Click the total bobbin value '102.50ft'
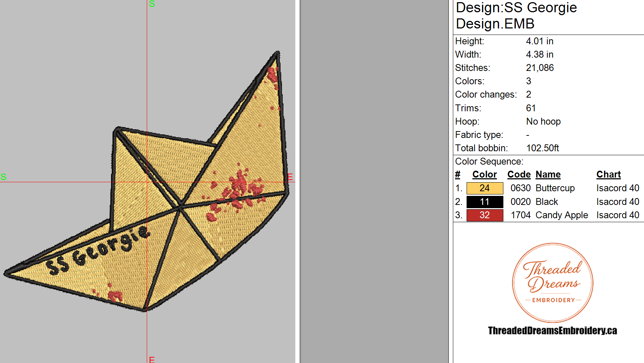 click(542, 148)
